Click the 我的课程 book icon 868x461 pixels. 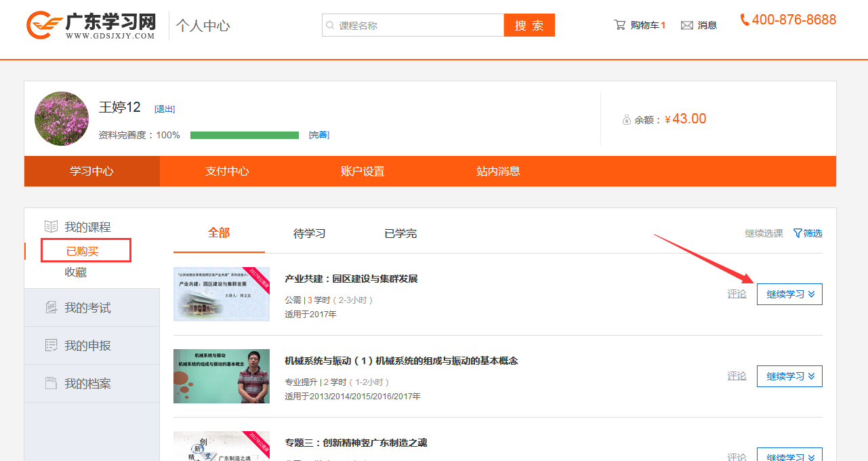[51, 227]
